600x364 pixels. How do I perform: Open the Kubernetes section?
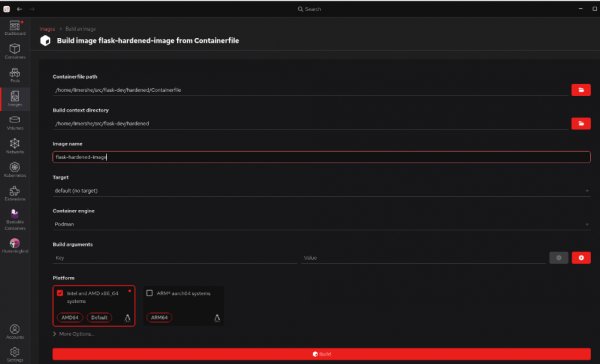tap(15, 170)
